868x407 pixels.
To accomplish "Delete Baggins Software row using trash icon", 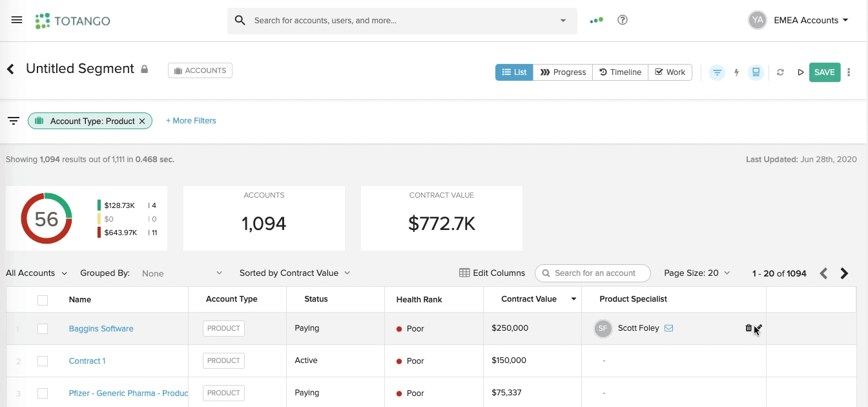I will click(x=748, y=328).
